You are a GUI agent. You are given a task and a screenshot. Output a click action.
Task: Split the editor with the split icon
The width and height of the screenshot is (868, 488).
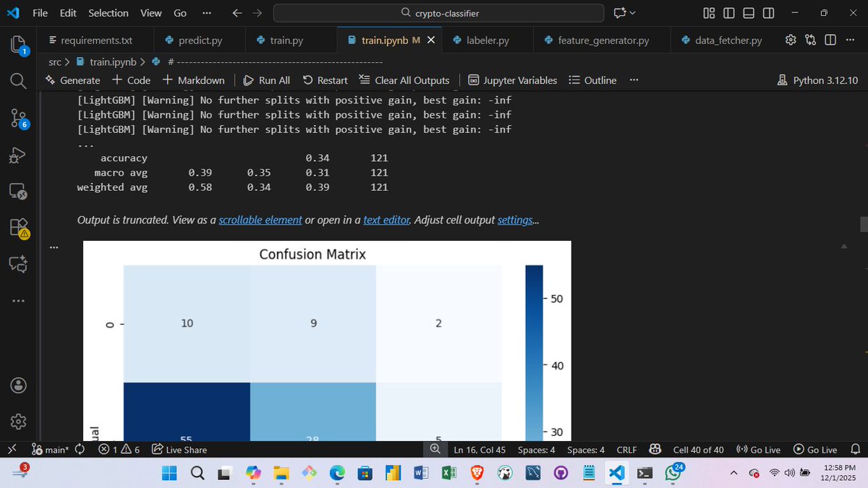pos(829,40)
